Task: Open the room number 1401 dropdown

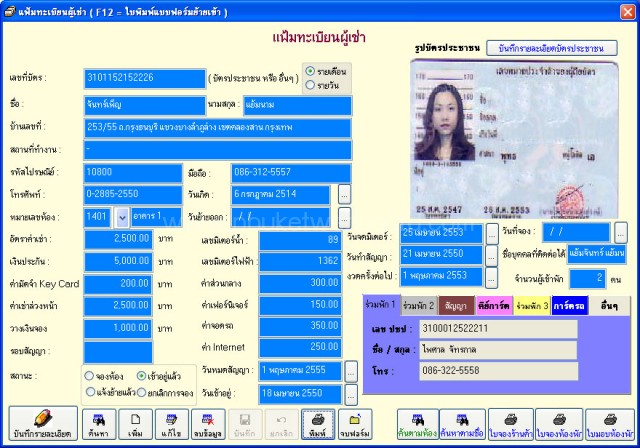Action: click(x=122, y=217)
